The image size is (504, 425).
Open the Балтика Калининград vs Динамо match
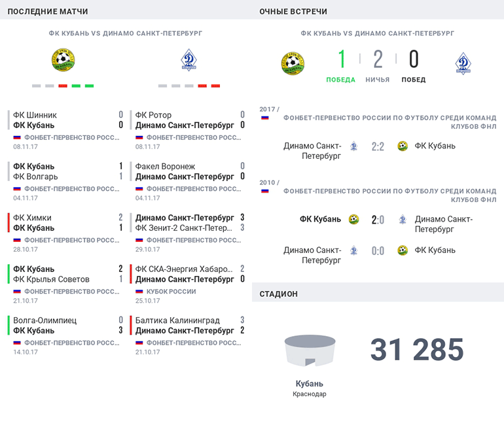[x=188, y=335]
